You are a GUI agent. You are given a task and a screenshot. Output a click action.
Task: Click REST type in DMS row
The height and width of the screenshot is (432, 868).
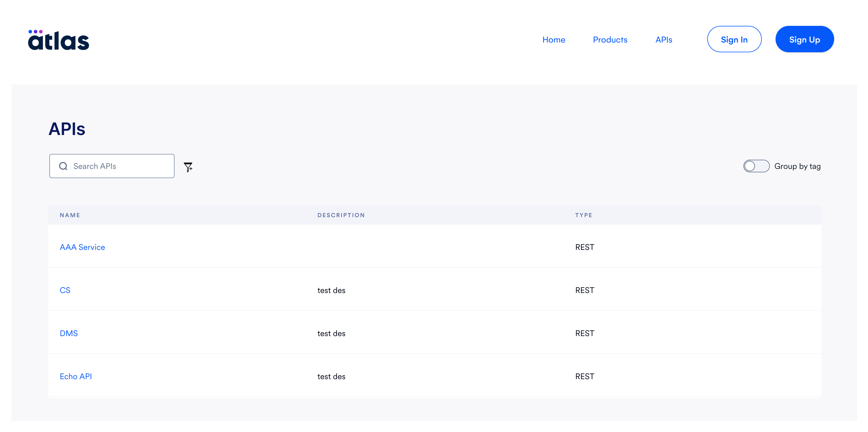585,333
